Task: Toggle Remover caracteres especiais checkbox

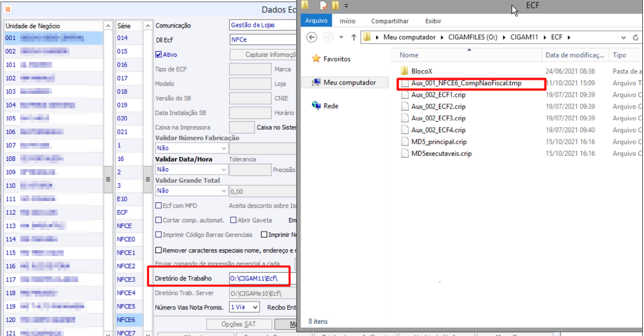Action: coord(159,250)
